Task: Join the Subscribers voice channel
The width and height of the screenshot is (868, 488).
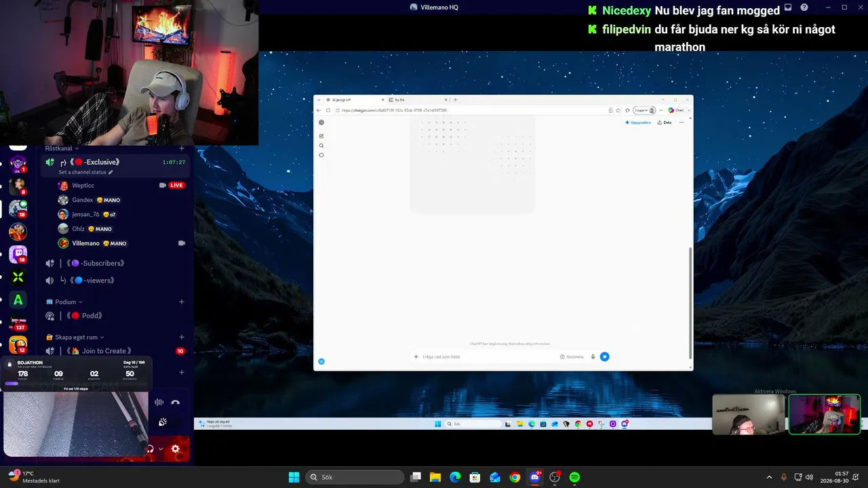Action: tap(115, 263)
